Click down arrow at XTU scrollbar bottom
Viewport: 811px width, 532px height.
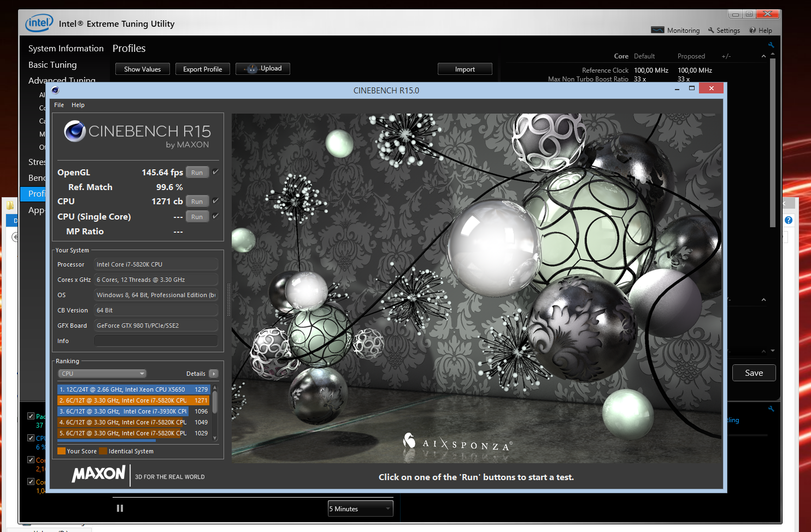(x=773, y=351)
